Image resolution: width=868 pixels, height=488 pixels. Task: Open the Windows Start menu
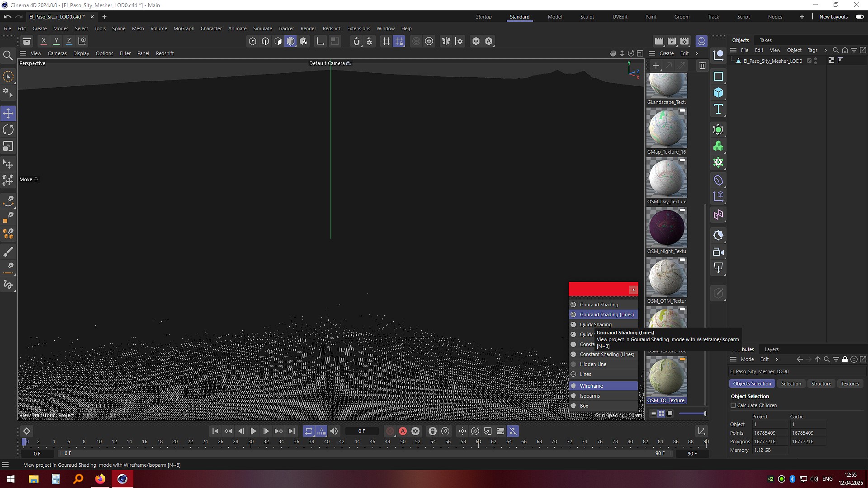click(11, 479)
